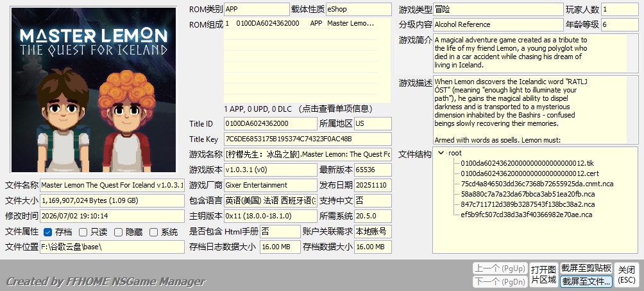Select the ROM composition row 0100DA6024362000

tap(301, 24)
